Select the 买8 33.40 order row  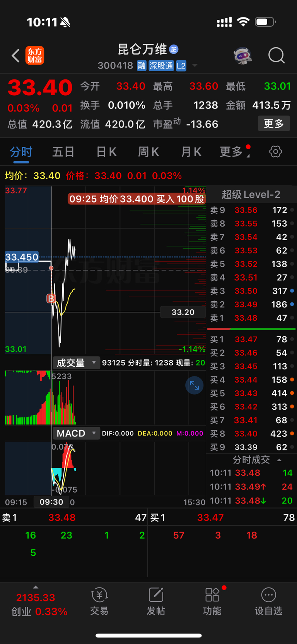pyautogui.click(x=251, y=434)
